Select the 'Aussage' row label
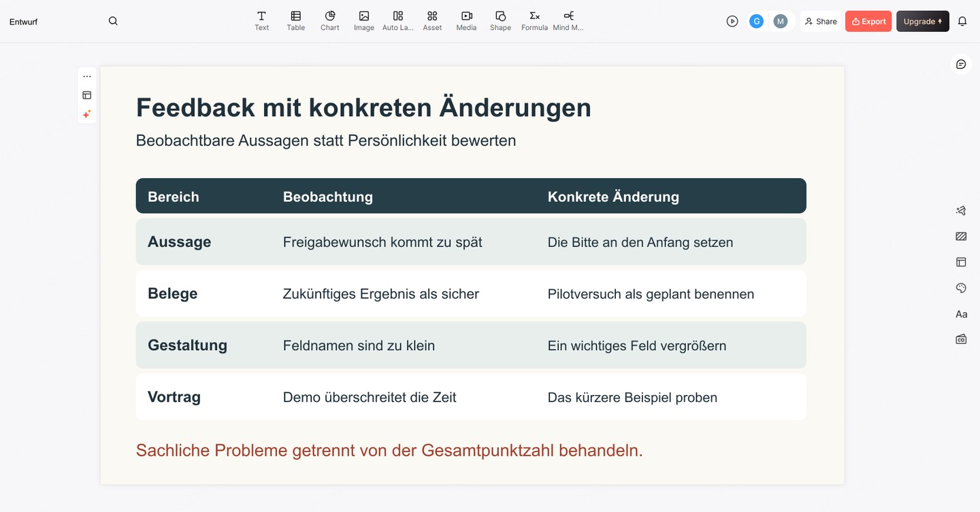 click(180, 242)
